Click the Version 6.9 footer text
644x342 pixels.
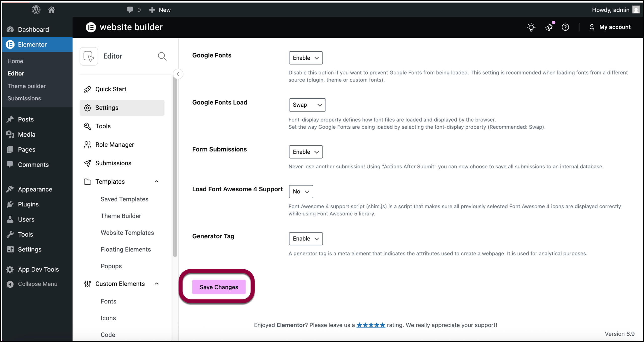coord(620,334)
